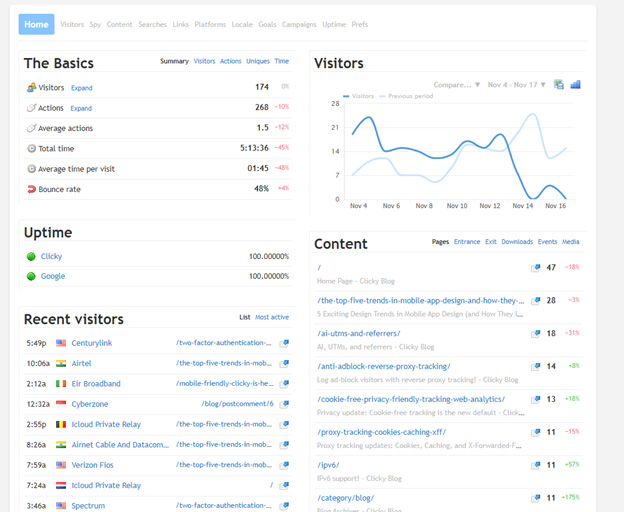Open visitor session icon for Verizon Fios row
Screen dimensions: 624x512
click(x=284, y=465)
